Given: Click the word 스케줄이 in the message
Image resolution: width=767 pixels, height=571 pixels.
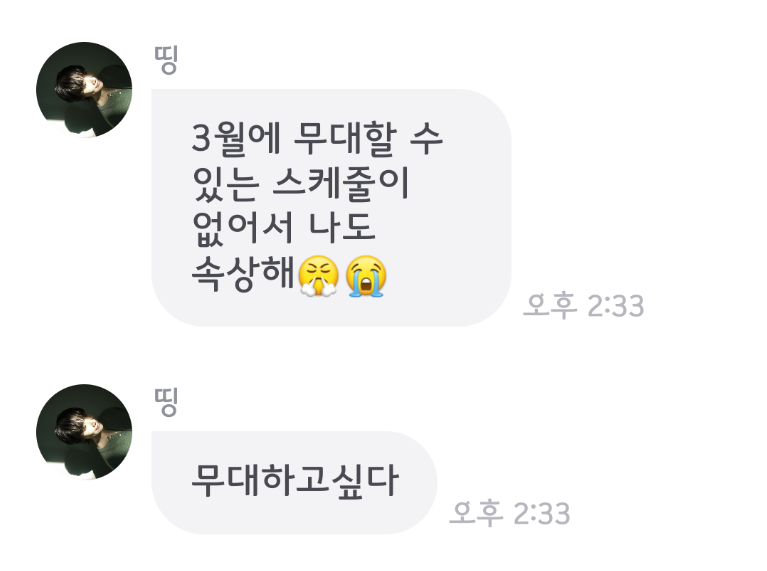Looking at the screenshot, I should click(x=340, y=183).
